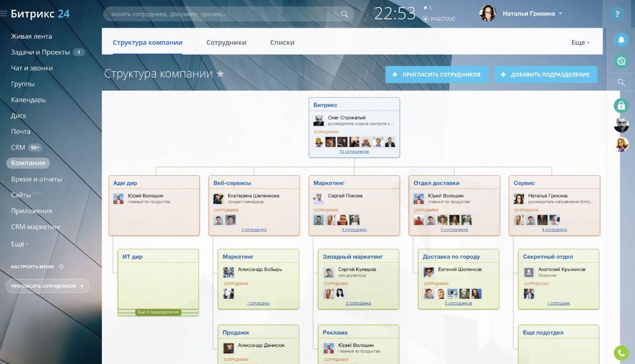The width and height of the screenshot is (635, 364).
Task: Open the green chat messenger icon
Action: 621,61
